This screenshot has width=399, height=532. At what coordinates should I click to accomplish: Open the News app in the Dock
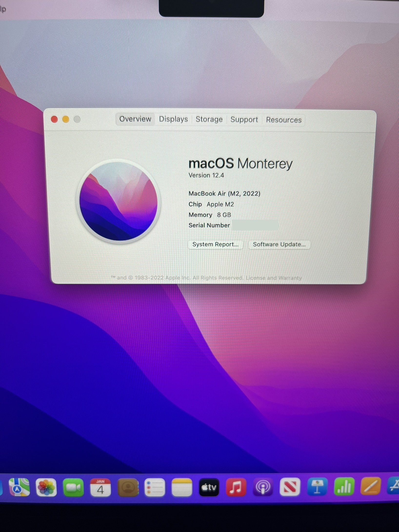pos(290,487)
